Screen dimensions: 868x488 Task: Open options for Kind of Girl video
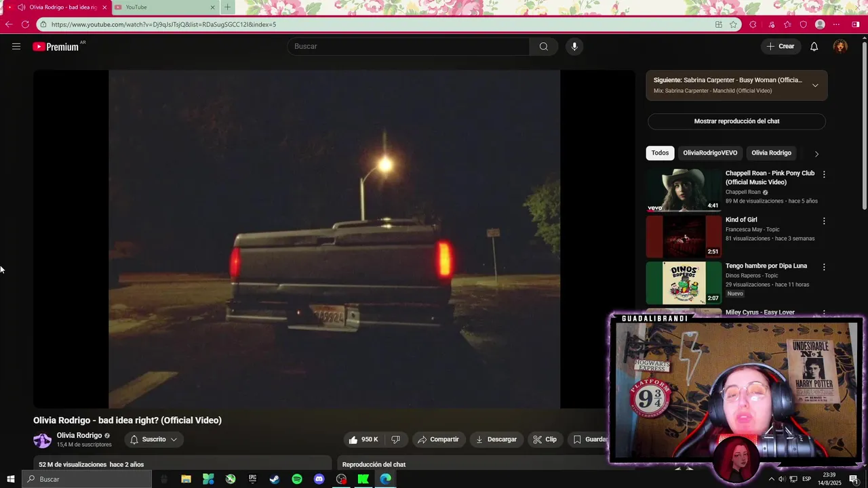pyautogui.click(x=824, y=221)
